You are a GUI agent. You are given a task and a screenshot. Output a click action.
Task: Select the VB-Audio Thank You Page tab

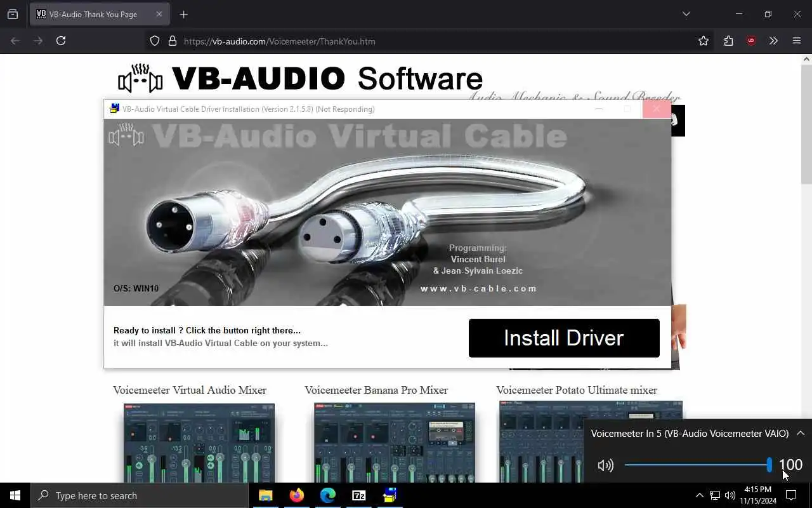coord(100,14)
